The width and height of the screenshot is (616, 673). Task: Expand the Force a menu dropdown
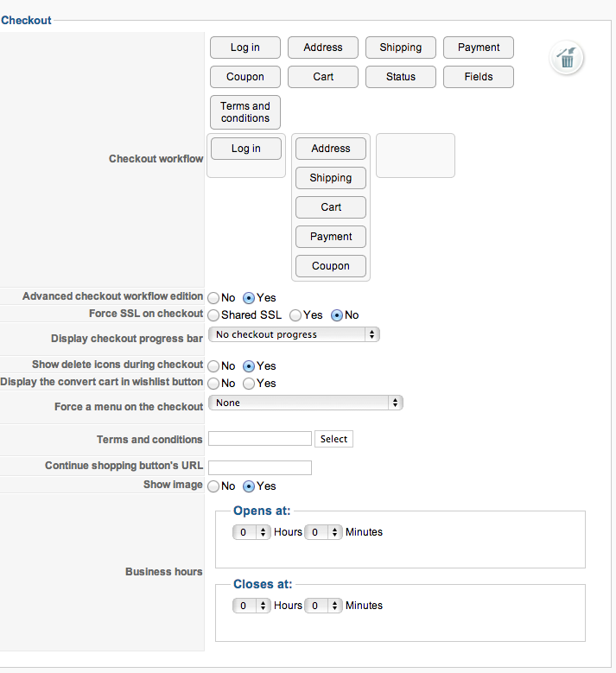coord(305,403)
